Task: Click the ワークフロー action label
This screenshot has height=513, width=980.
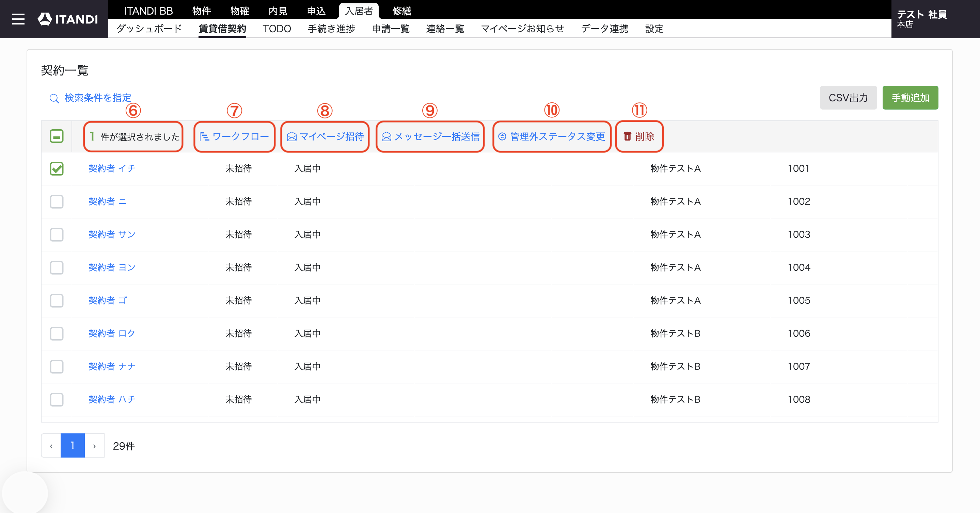Action: point(240,136)
